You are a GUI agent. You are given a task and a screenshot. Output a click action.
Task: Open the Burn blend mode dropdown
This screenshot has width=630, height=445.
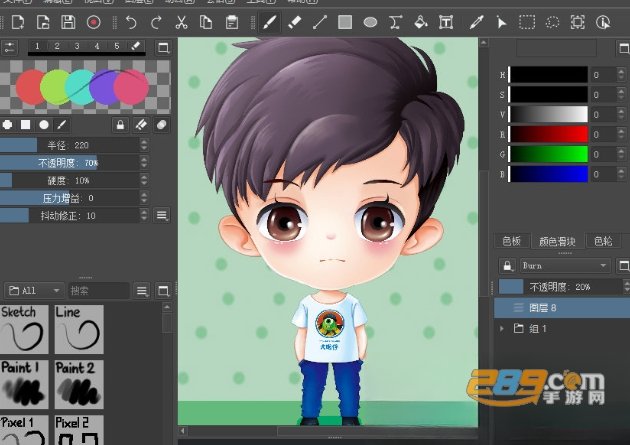(x=565, y=266)
